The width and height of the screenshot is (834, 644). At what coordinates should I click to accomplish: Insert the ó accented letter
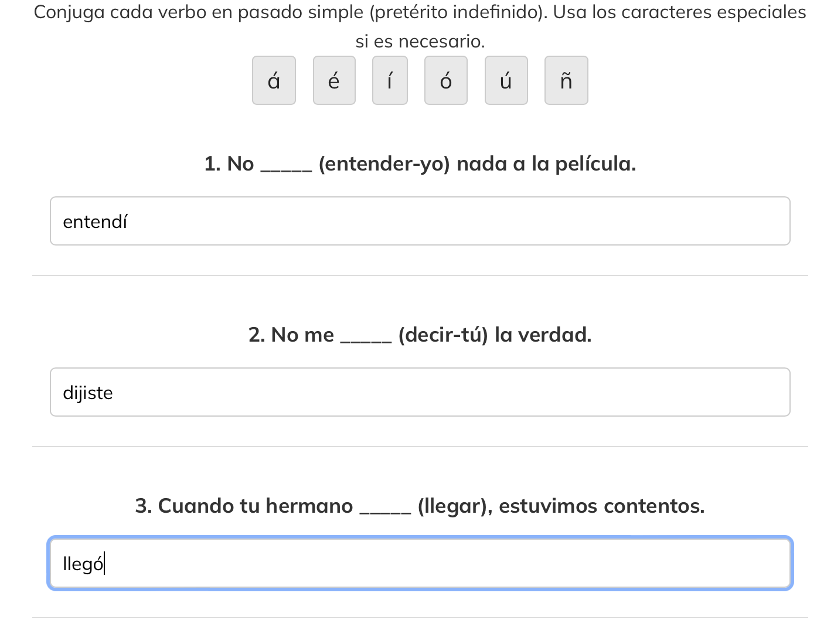point(446,80)
